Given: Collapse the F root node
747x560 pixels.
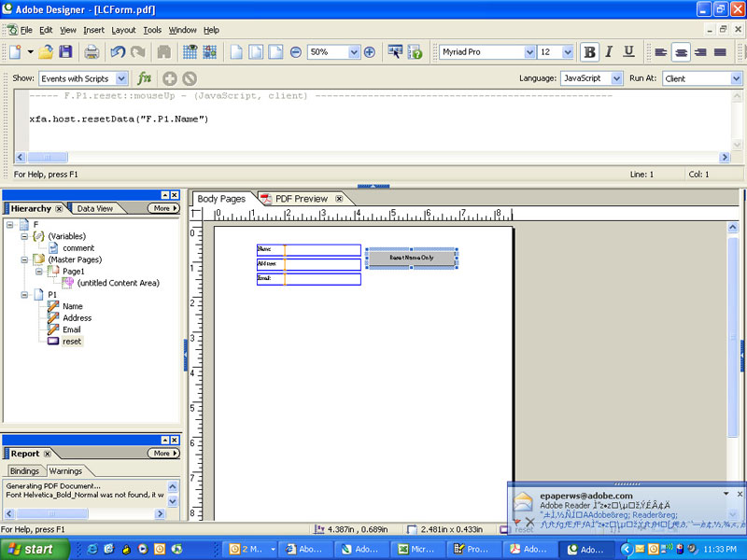Looking at the screenshot, I should [x=9, y=225].
